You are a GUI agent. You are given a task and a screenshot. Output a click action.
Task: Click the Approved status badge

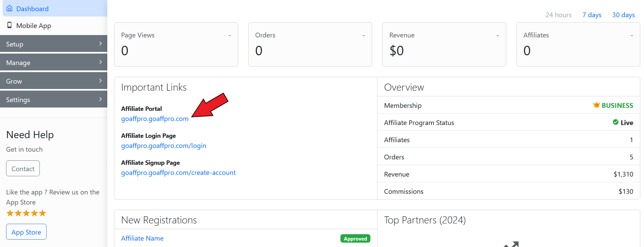tap(355, 239)
